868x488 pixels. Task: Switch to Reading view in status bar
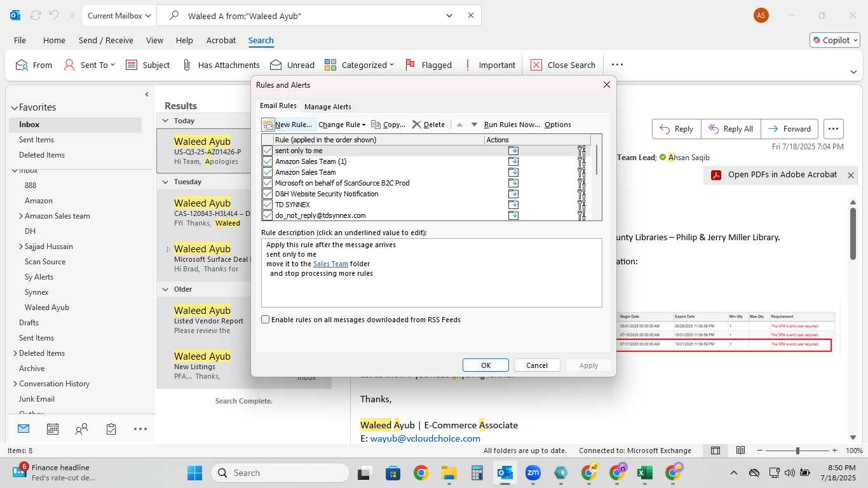coord(740,451)
